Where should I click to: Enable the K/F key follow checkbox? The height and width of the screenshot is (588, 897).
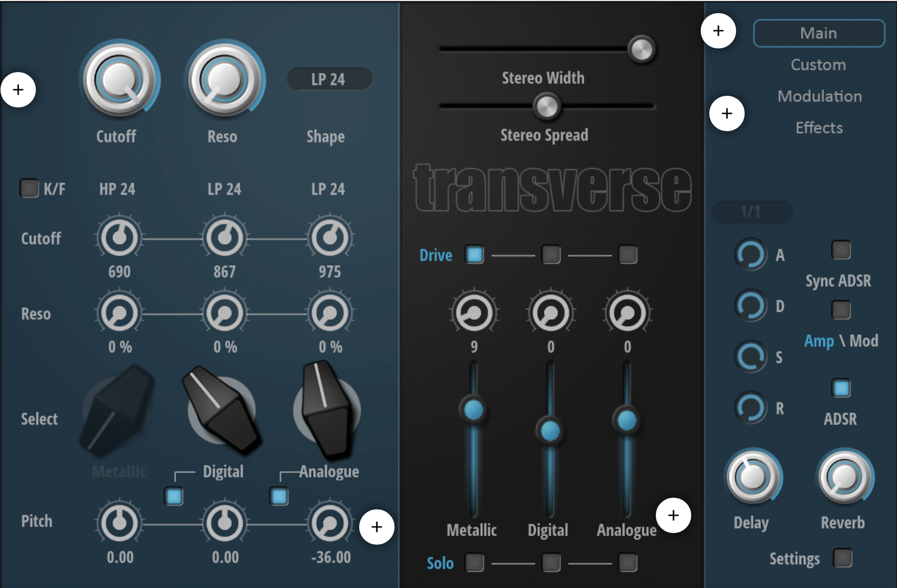point(29,188)
